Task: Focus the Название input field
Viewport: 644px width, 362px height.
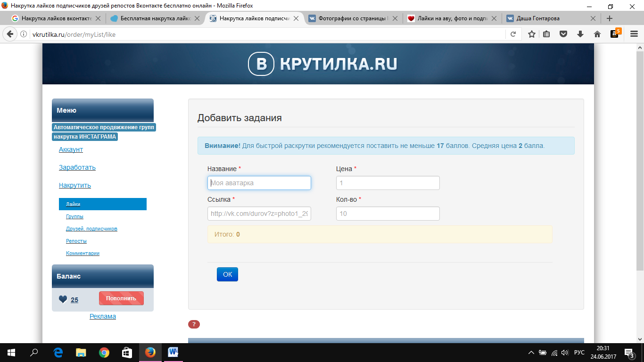Action: point(259,183)
